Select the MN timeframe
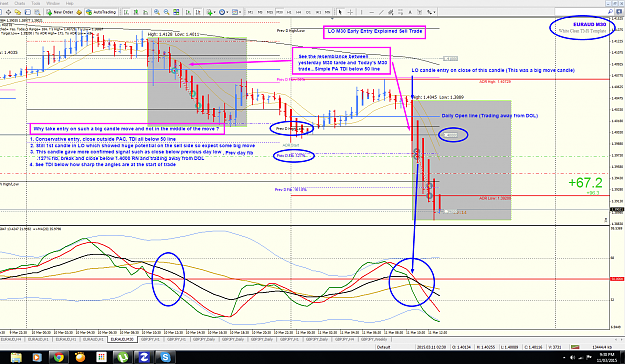This screenshot has width=625, height=364. pyautogui.click(x=327, y=12)
